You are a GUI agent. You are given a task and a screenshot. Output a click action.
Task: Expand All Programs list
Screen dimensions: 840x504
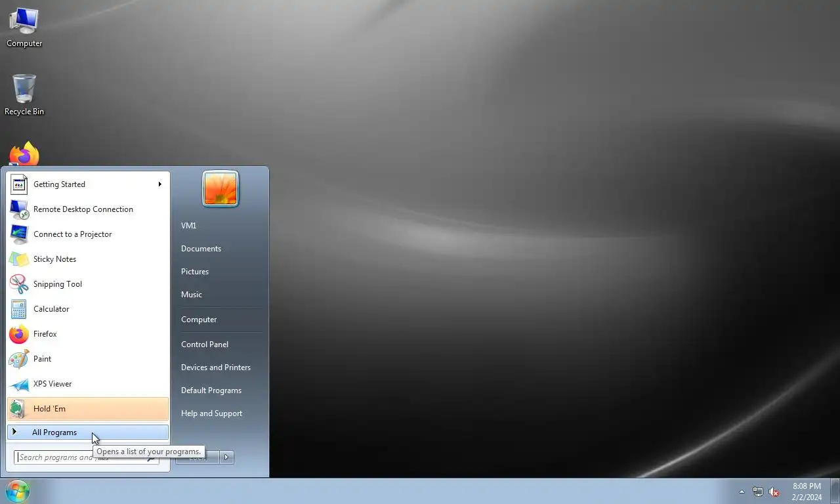(x=88, y=432)
